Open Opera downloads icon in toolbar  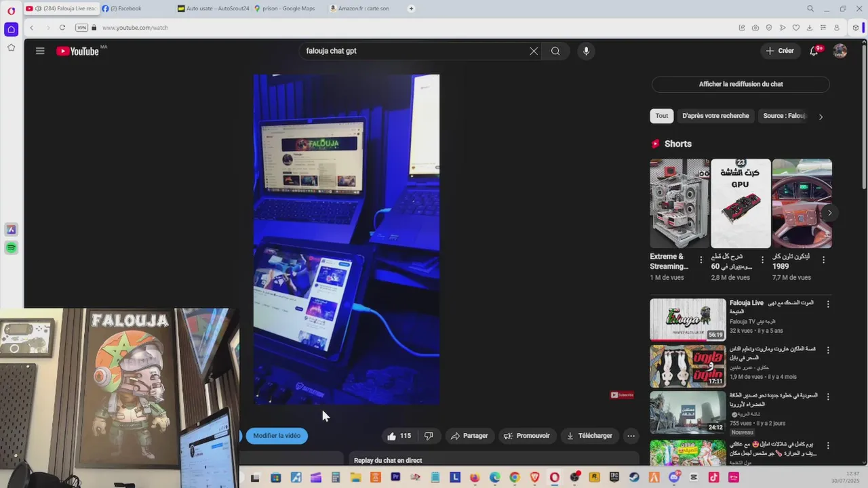coord(810,28)
